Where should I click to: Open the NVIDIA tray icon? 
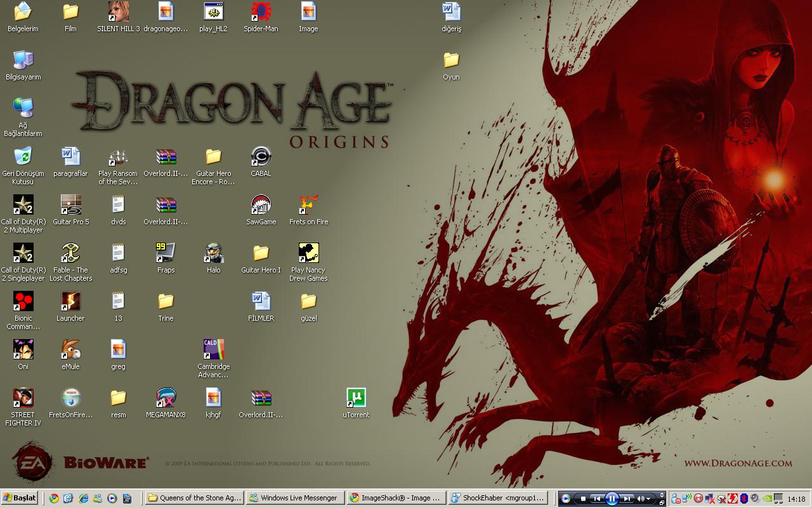pyautogui.click(x=766, y=498)
